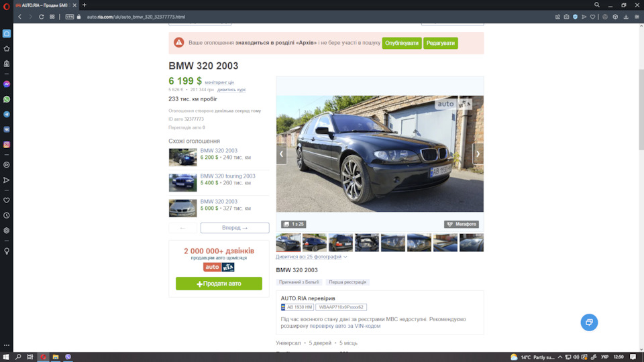644x362 pixels.
Task: Open sidebar flow send icon
Action: coord(7,180)
